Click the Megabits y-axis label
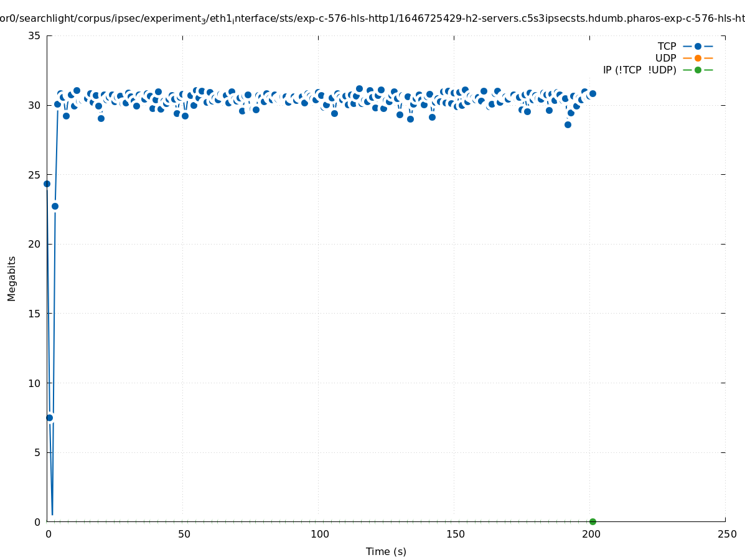Image resolution: width=745 pixels, height=560 pixels. (x=12, y=278)
